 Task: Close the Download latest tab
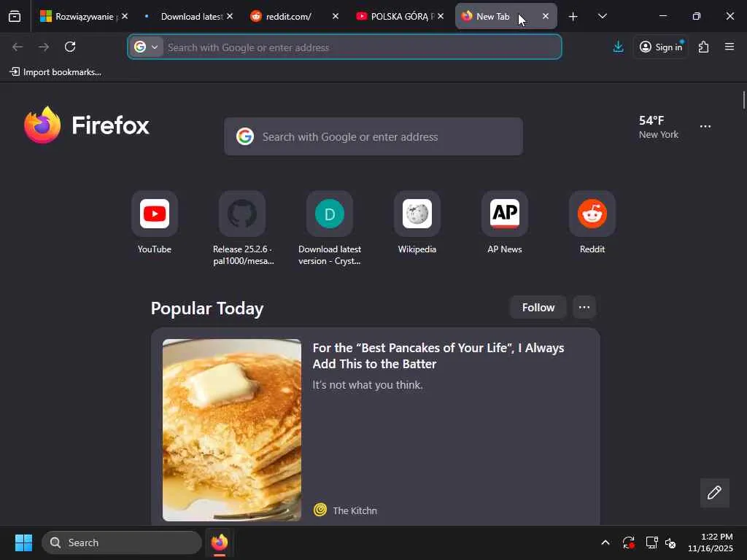(x=230, y=16)
